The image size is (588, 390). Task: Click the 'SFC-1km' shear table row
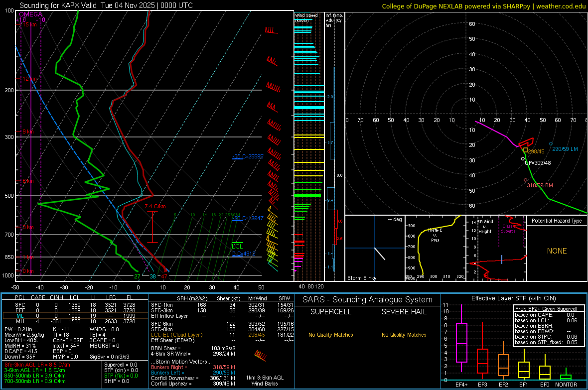(221, 305)
